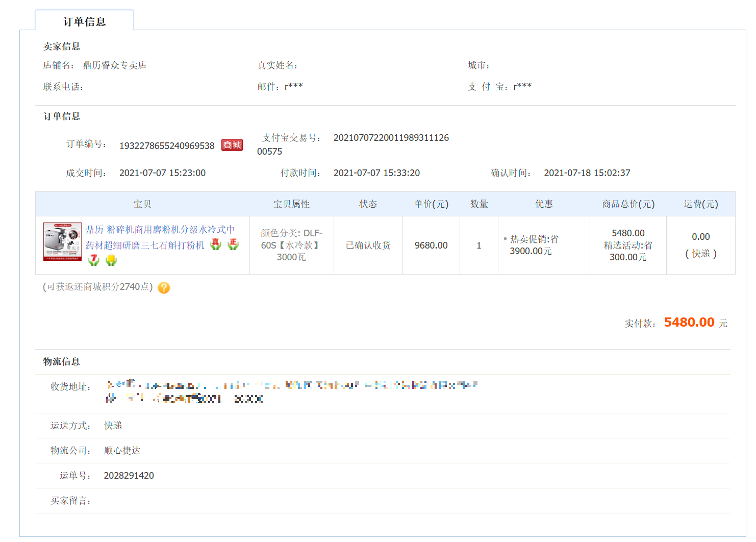Click the points text 可获返还商城积分2740点
The image size is (756, 542).
tap(98, 287)
